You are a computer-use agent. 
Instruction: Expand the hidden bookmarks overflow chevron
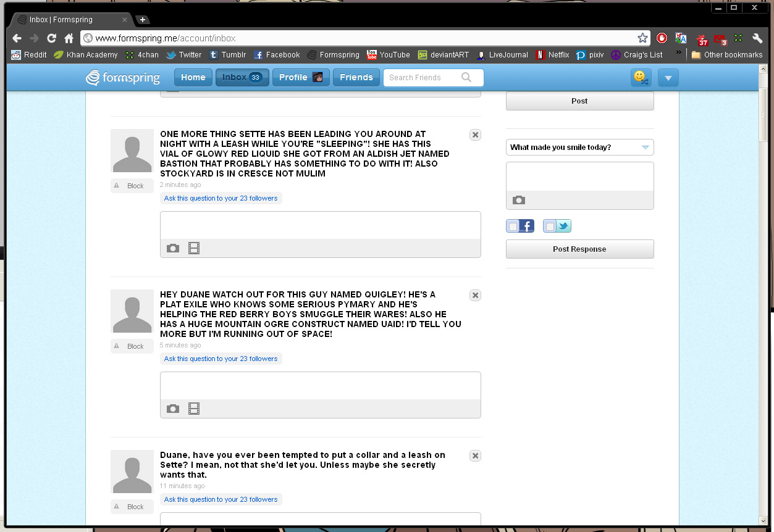(678, 53)
